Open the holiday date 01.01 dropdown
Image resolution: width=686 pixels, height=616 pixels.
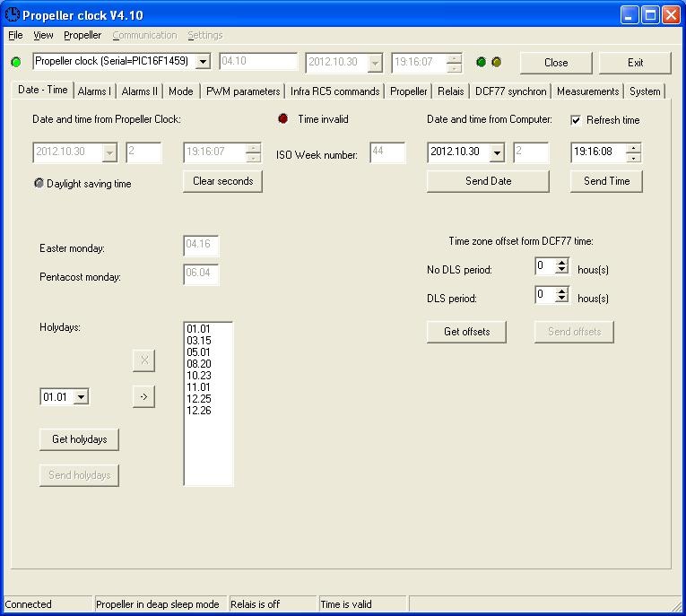[81, 397]
